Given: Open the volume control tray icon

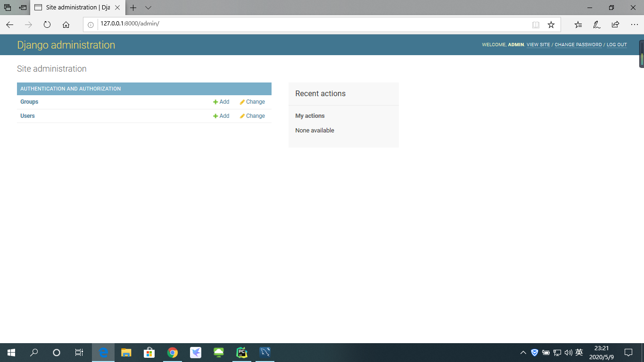Looking at the screenshot, I should (568, 353).
